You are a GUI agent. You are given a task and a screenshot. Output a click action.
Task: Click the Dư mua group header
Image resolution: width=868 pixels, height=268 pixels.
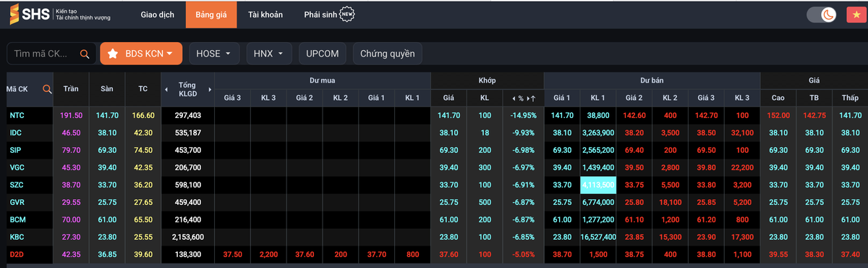(323, 80)
